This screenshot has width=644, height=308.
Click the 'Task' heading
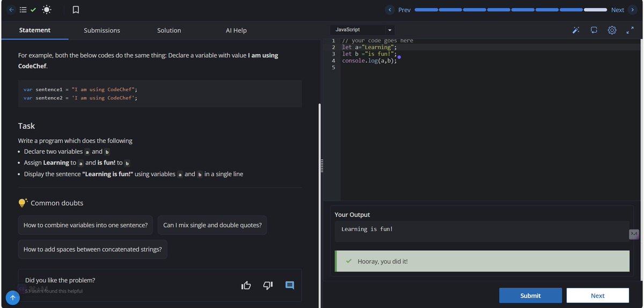click(x=26, y=126)
